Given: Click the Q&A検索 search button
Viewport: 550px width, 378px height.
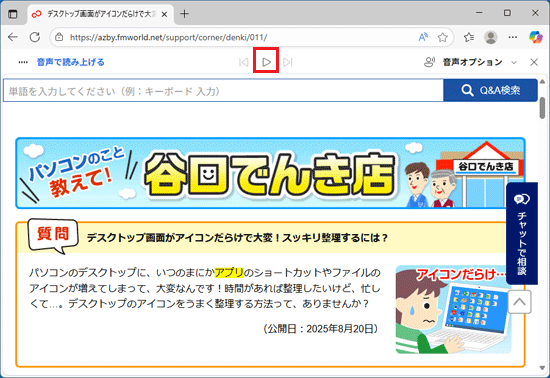Looking at the screenshot, I should (x=490, y=90).
